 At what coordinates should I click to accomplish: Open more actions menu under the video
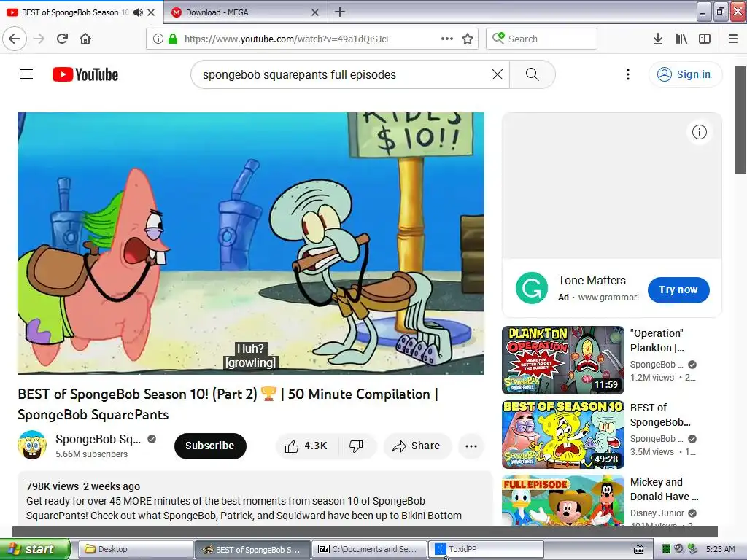click(x=471, y=446)
